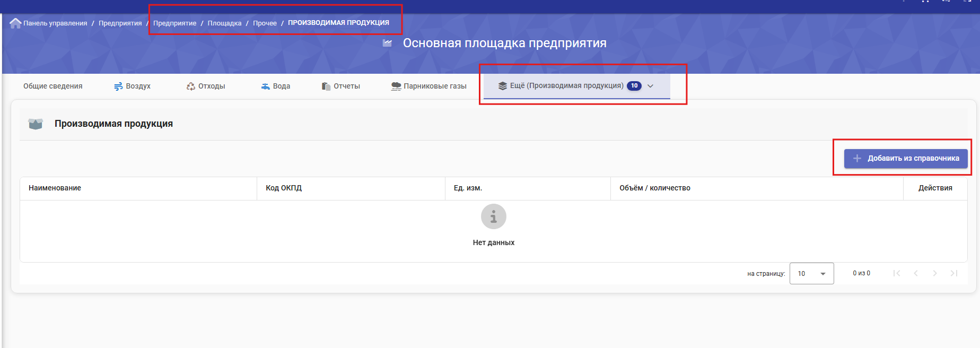980x348 pixels.
Task: Open the Отчеты tab
Action: coord(340,86)
